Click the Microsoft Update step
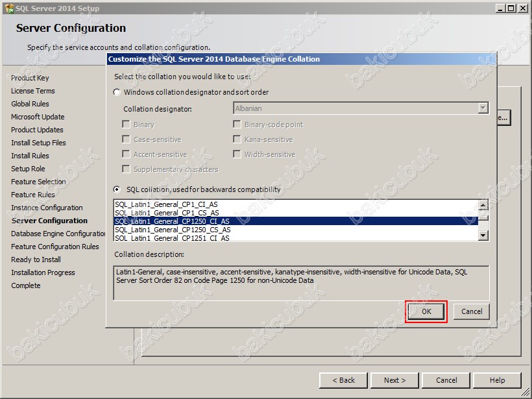 pos(38,117)
